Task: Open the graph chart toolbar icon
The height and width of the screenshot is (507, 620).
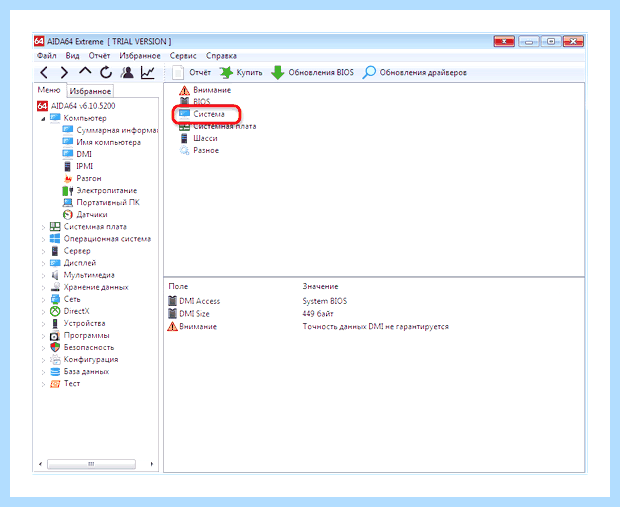Action: [x=147, y=72]
